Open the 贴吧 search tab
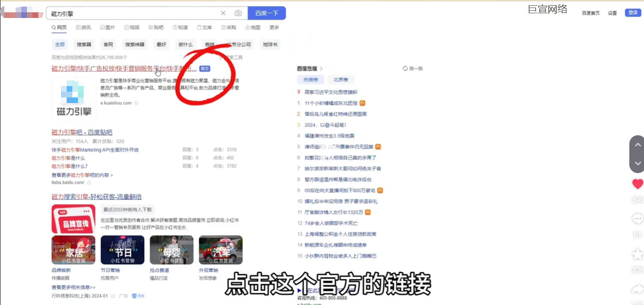The image size is (644, 305). pyautogui.click(x=156, y=27)
